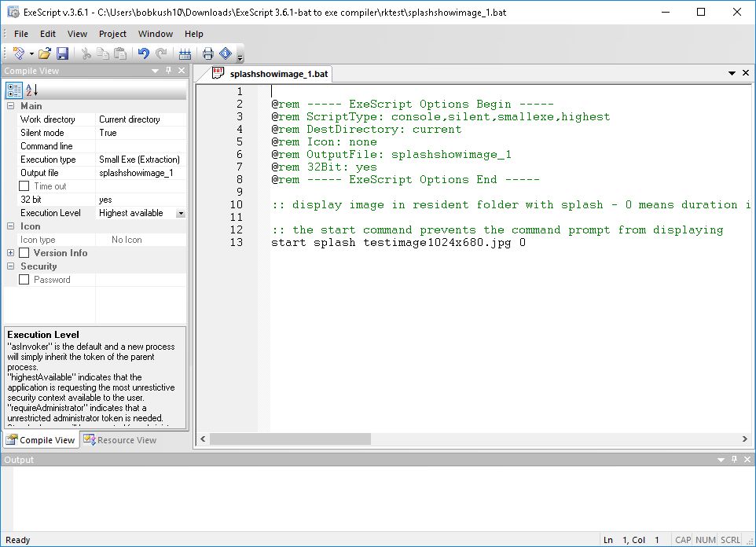Undo the last edit with the Undo icon
The height and width of the screenshot is (547, 756).
143,53
